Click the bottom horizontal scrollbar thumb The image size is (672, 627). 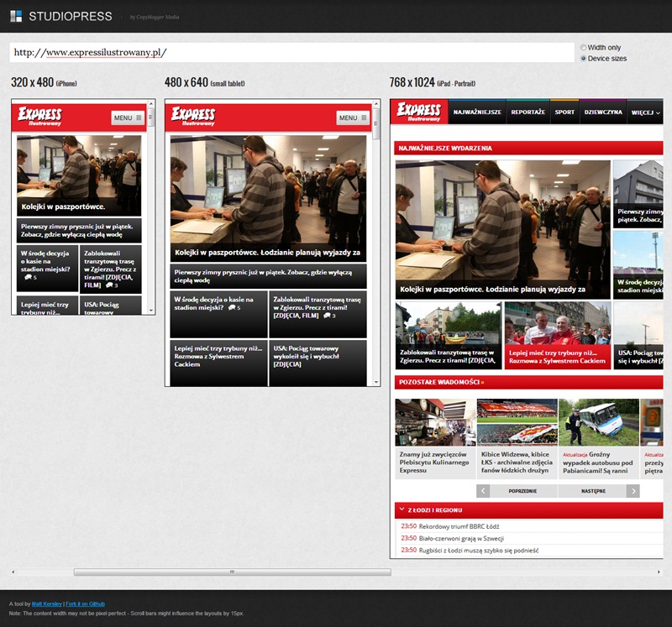tap(232, 572)
